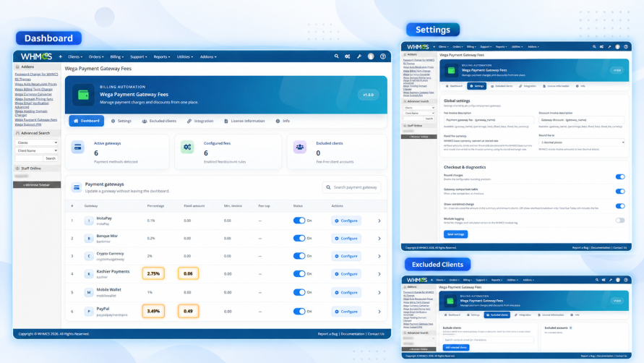The height and width of the screenshot is (363, 644).
Task: Open the License Information tab in Dashboard
Action: 244,121
